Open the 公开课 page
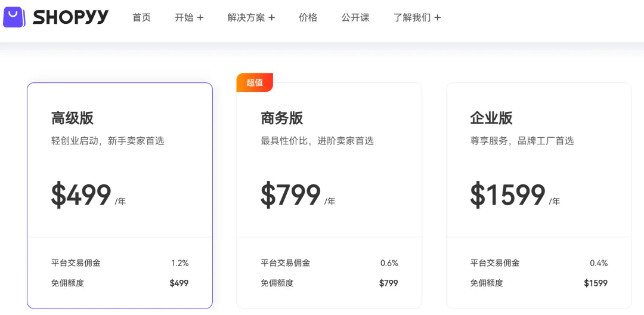 point(355,17)
